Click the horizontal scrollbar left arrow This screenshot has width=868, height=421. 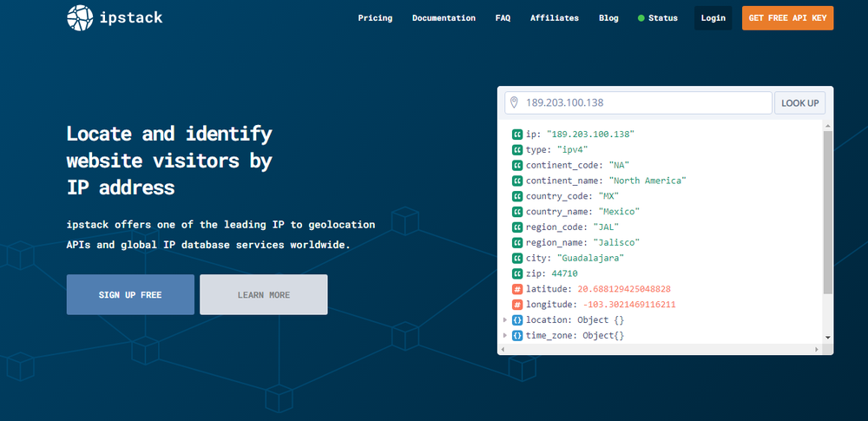click(x=502, y=350)
